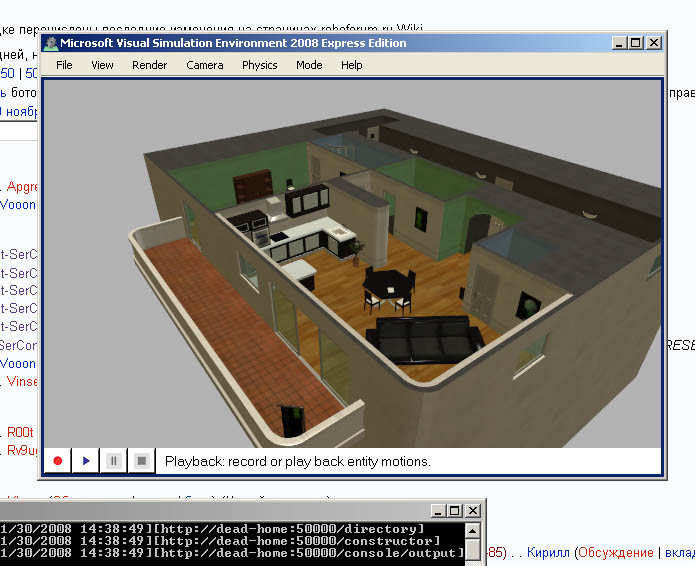The height and width of the screenshot is (566, 695).
Task: Click the Playback status text in the bottom bar
Action: pyautogui.click(x=297, y=461)
